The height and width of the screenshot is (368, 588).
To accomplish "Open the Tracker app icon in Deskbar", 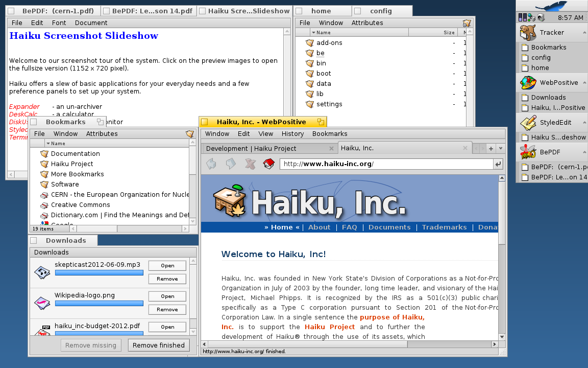I will click(x=528, y=33).
